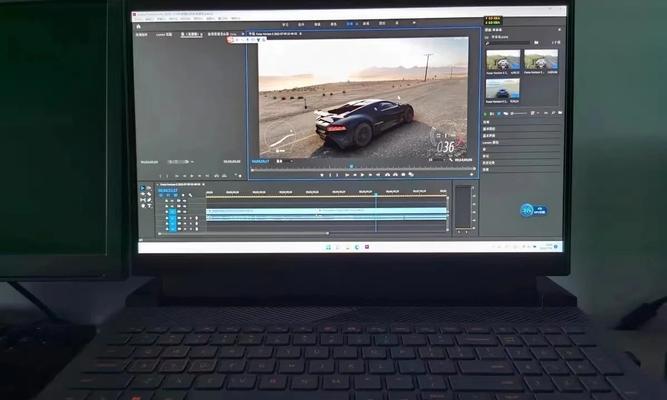The image size is (667, 400).
Task: Toggle V1 track lock
Action: (x=167, y=211)
